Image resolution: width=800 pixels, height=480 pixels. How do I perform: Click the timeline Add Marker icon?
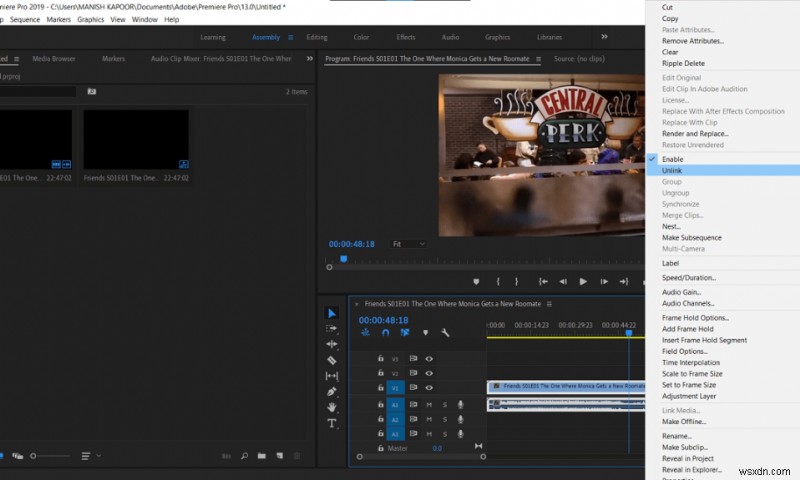coord(425,333)
